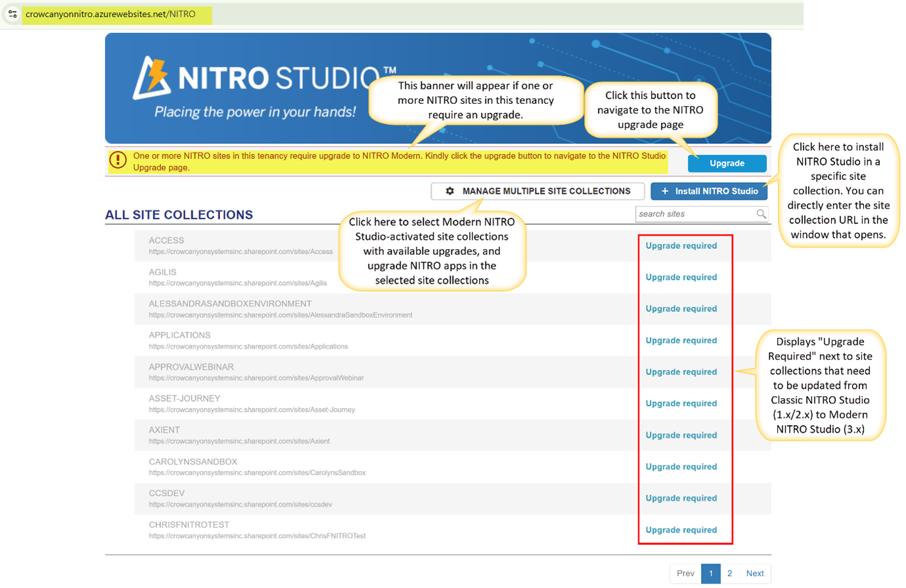Open MANAGE MULTIPLE SITE COLLECTIONS
This screenshot has height=588, width=906.
coord(539,191)
